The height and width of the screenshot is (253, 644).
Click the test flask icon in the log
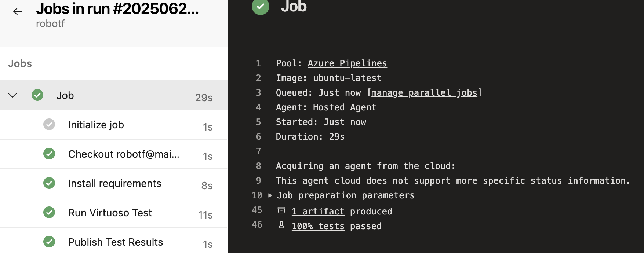(281, 225)
